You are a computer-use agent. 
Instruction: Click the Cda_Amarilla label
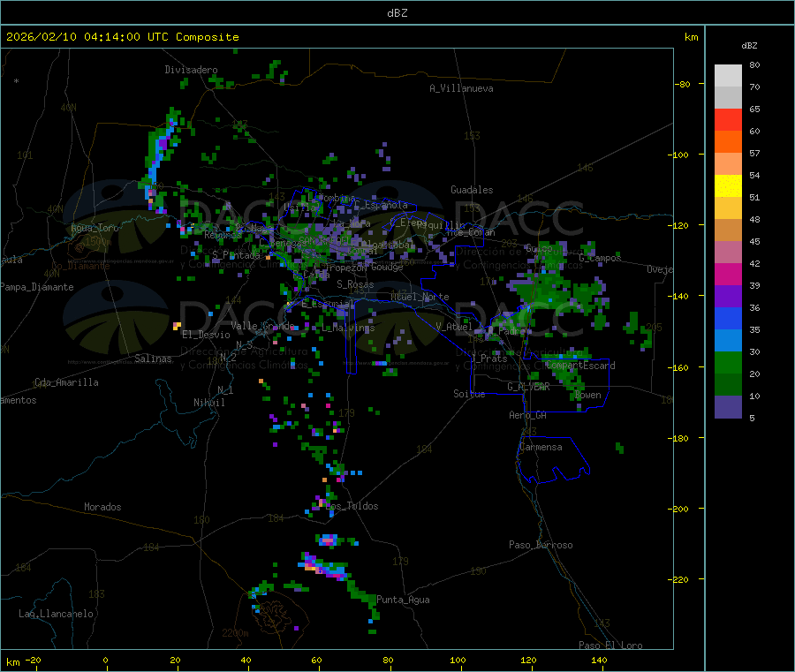click(x=66, y=382)
